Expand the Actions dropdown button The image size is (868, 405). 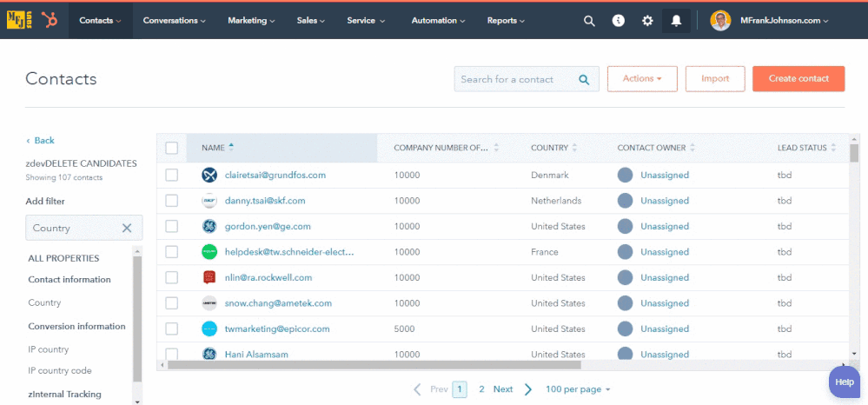click(642, 79)
